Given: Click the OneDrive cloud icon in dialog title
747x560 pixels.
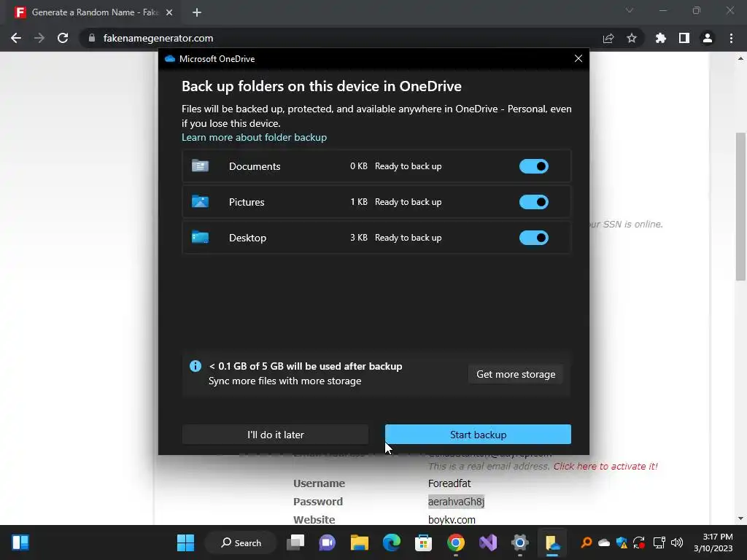Looking at the screenshot, I should (169, 58).
